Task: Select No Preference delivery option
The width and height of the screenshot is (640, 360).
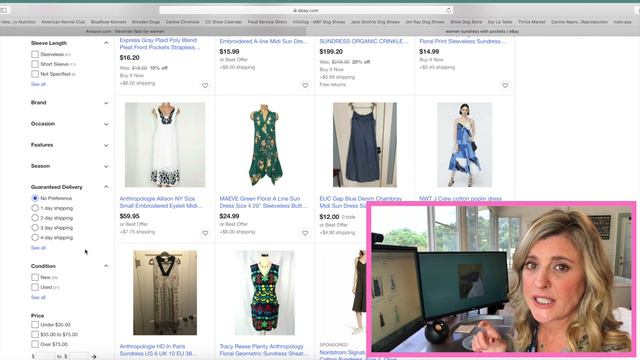Action: [35, 198]
